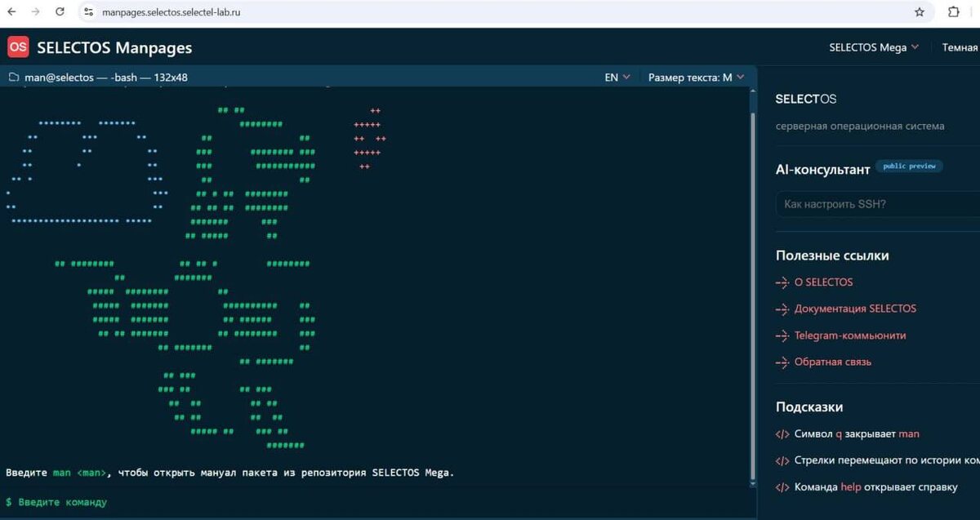Click the SELECTOS Manpages title
This screenshot has width=980, height=520.
[114, 47]
